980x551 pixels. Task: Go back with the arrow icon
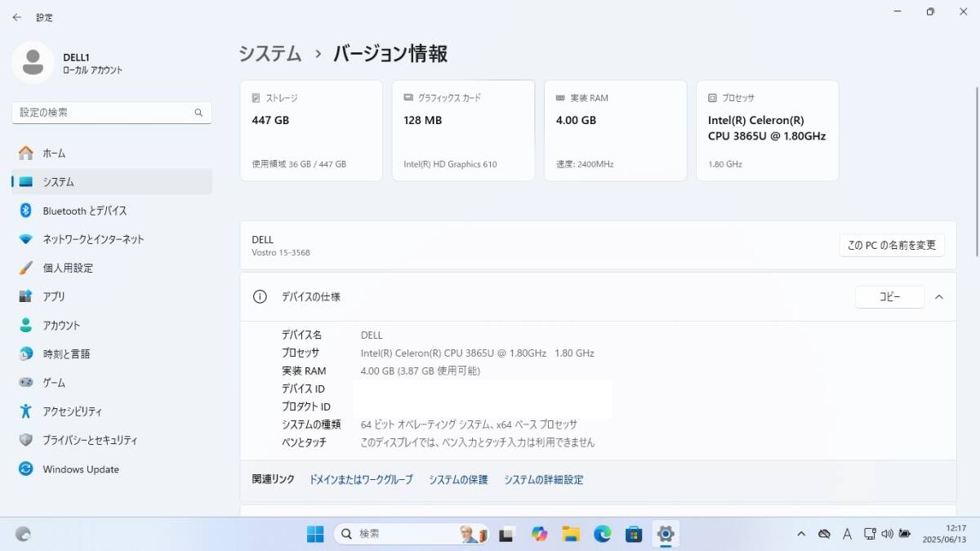[x=17, y=16]
